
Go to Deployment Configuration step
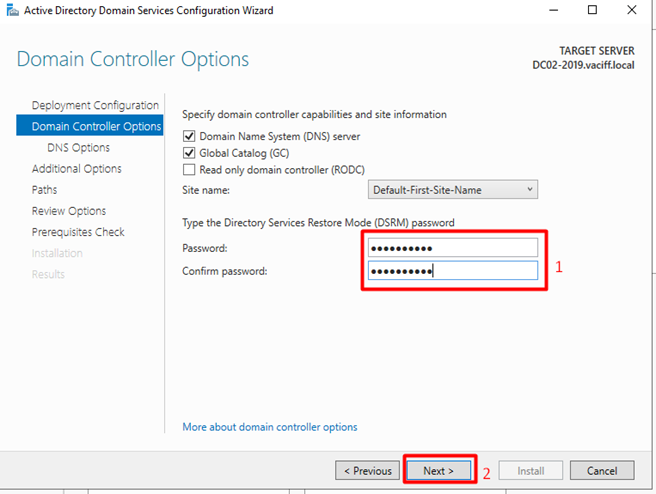click(x=95, y=105)
